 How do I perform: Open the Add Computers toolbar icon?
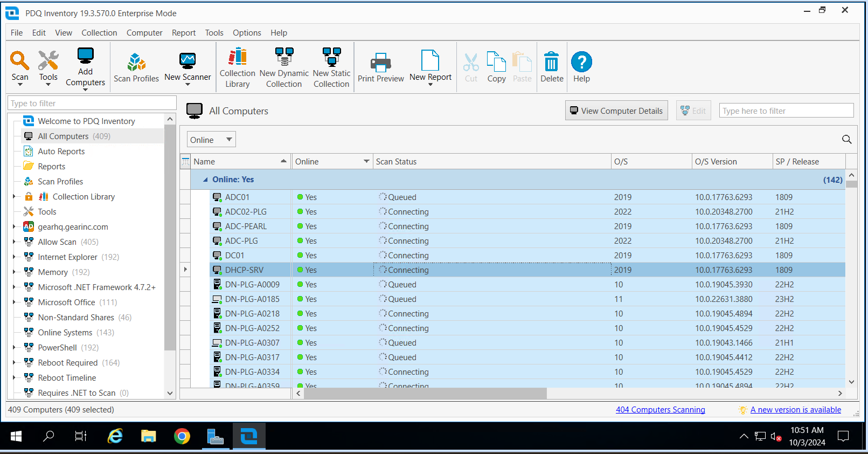pyautogui.click(x=85, y=57)
